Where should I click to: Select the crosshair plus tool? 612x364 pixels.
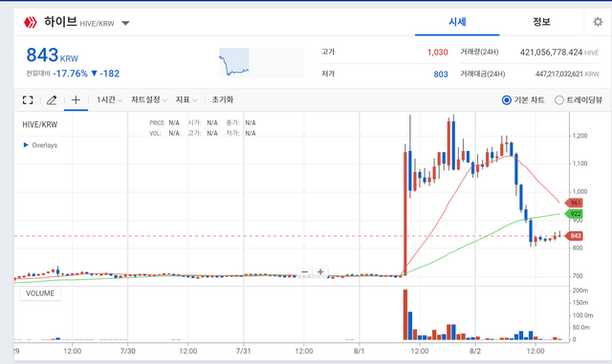[x=76, y=100]
